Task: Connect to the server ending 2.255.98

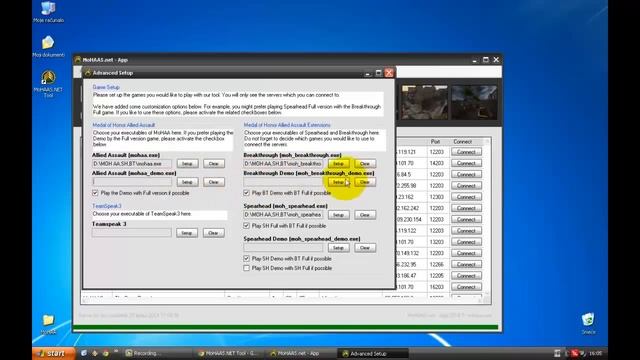Action: pyautogui.click(x=466, y=186)
